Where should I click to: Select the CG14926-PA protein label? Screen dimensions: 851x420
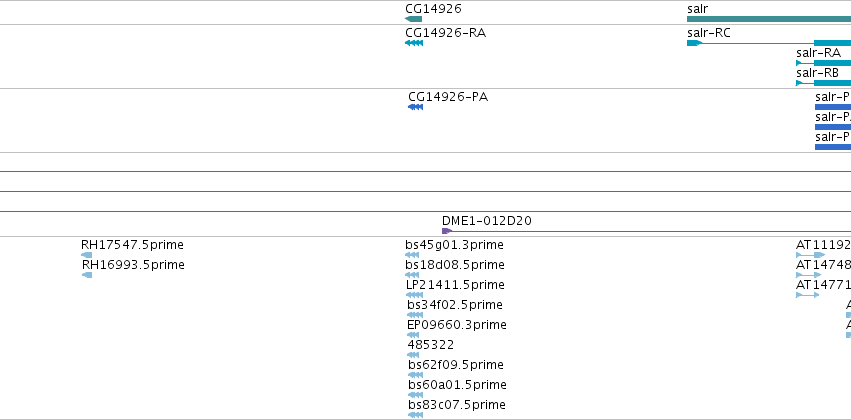click(448, 97)
